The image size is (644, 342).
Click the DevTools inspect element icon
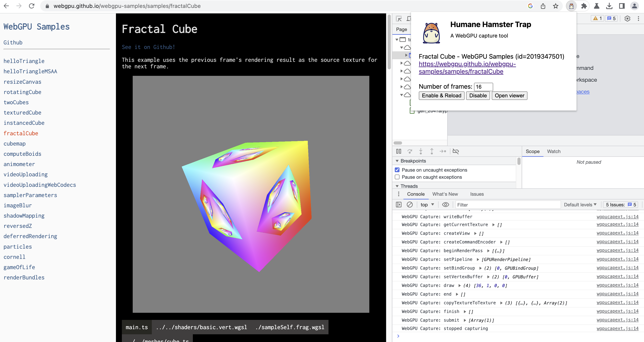tap(399, 19)
